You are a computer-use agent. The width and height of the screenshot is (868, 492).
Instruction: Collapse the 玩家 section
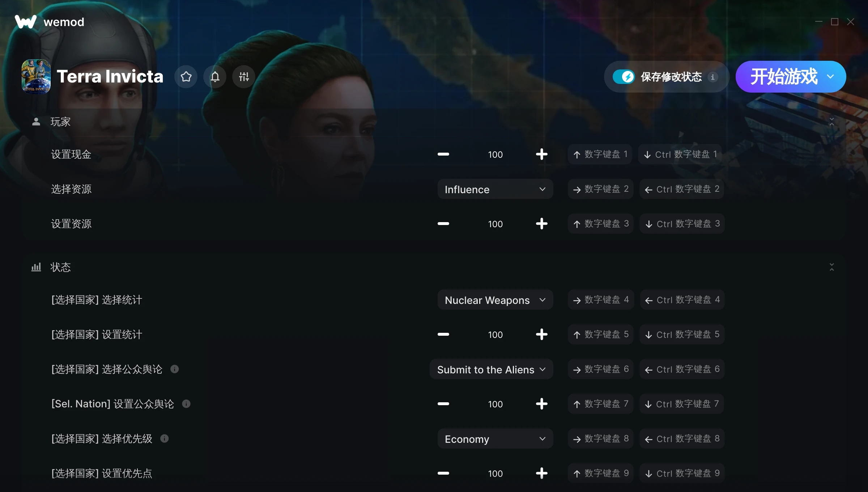pyautogui.click(x=832, y=122)
